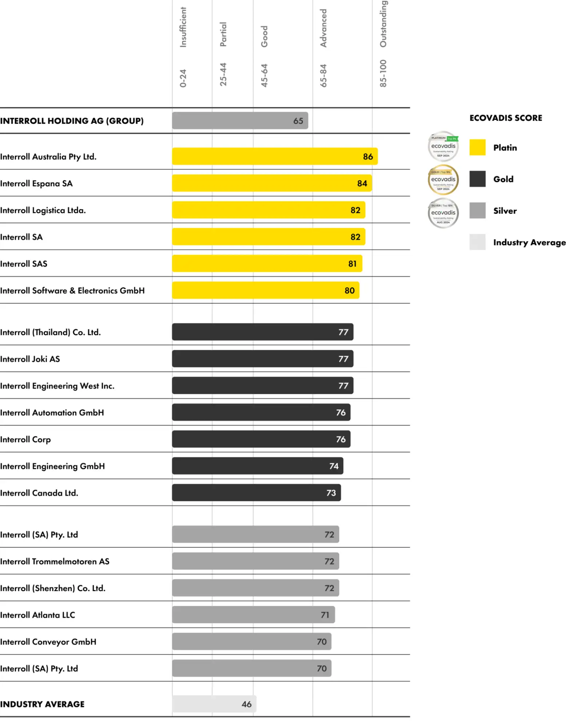Screen dimensions: 566x728
Task: Click the ECOVADIS SCORE legend title
Action: click(505, 118)
